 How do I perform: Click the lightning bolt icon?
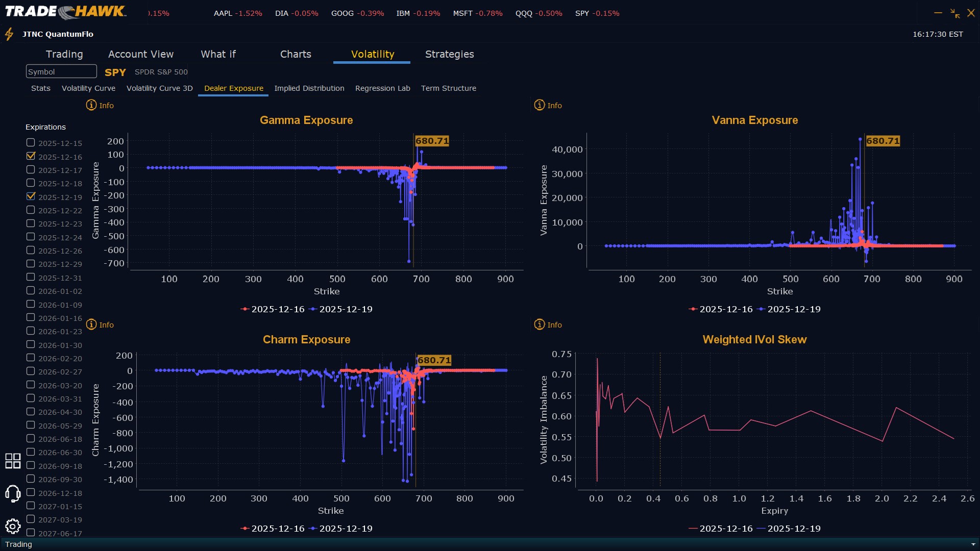point(9,34)
